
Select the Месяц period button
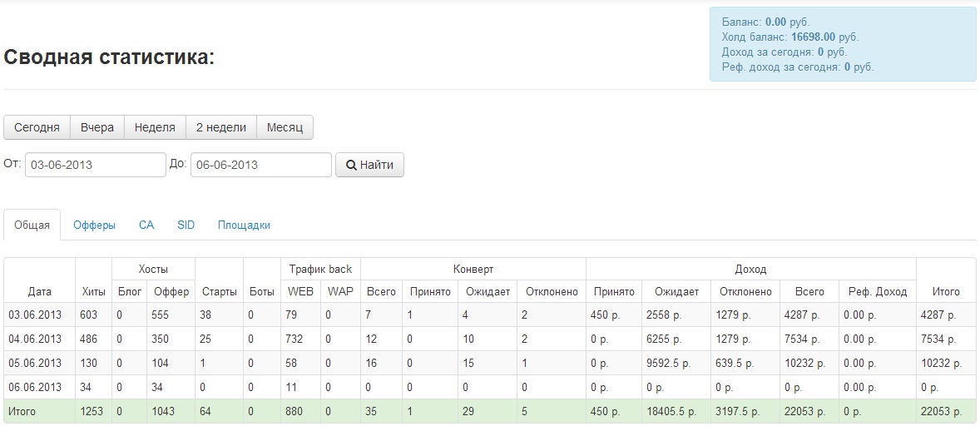click(x=285, y=127)
